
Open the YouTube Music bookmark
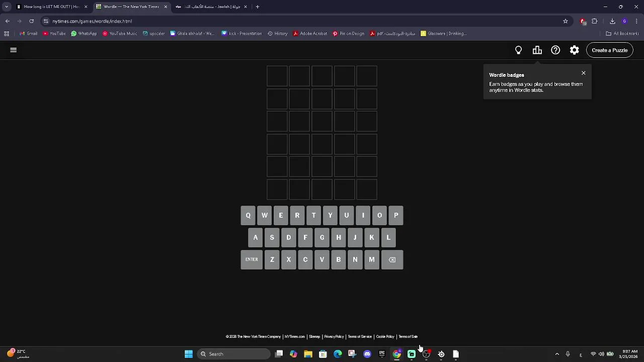point(120,34)
